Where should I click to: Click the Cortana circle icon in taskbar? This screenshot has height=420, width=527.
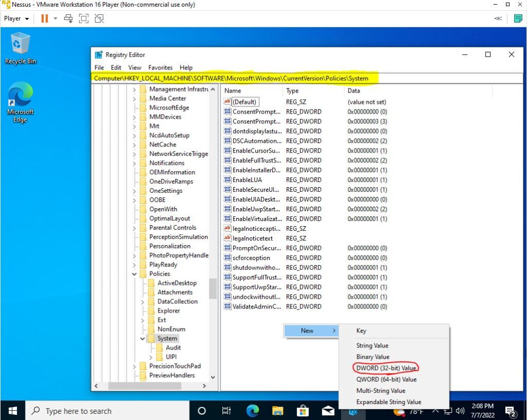(x=202, y=411)
